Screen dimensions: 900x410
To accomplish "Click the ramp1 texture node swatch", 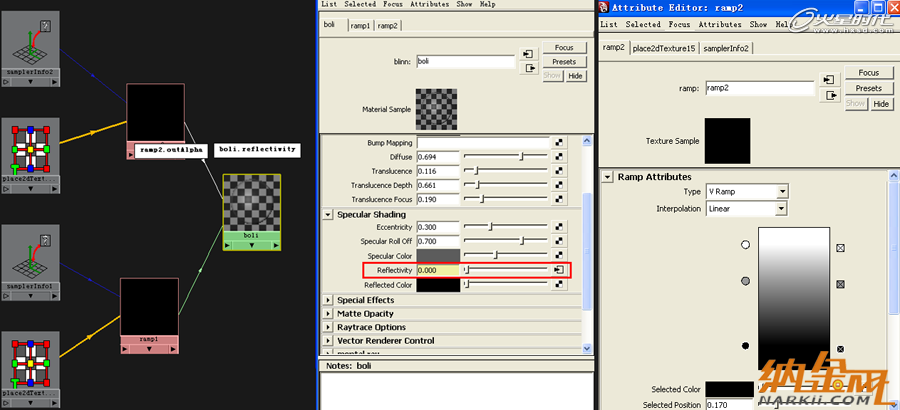I will (x=149, y=307).
